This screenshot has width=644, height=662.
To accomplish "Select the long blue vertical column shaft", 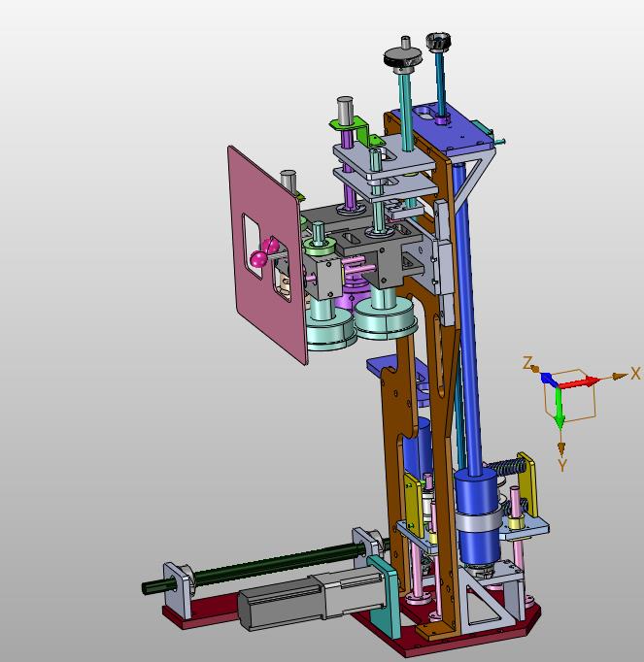I will 468,316.
